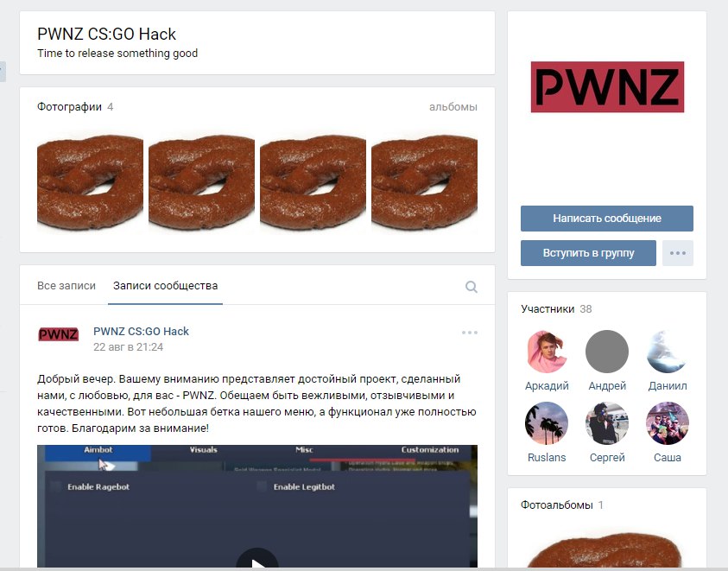Open Андрей's gray member avatar

pyautogui.click(x=607, y=352)
